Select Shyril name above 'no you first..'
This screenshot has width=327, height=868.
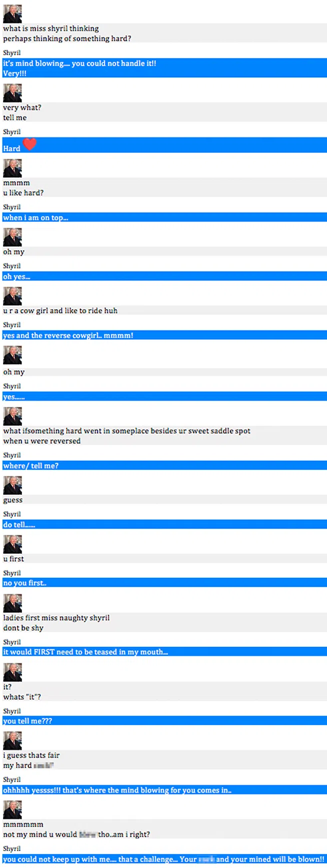tap(12, 573)
